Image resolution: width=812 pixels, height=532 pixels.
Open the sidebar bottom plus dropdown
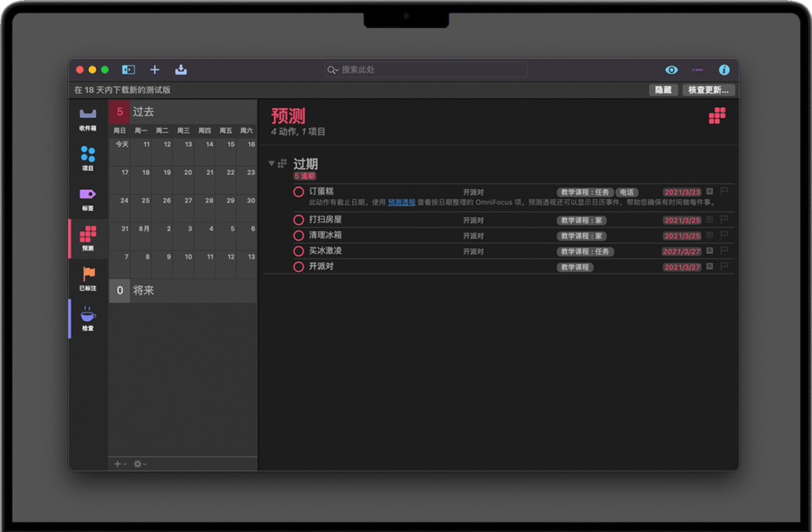click(x=119, y=464)
